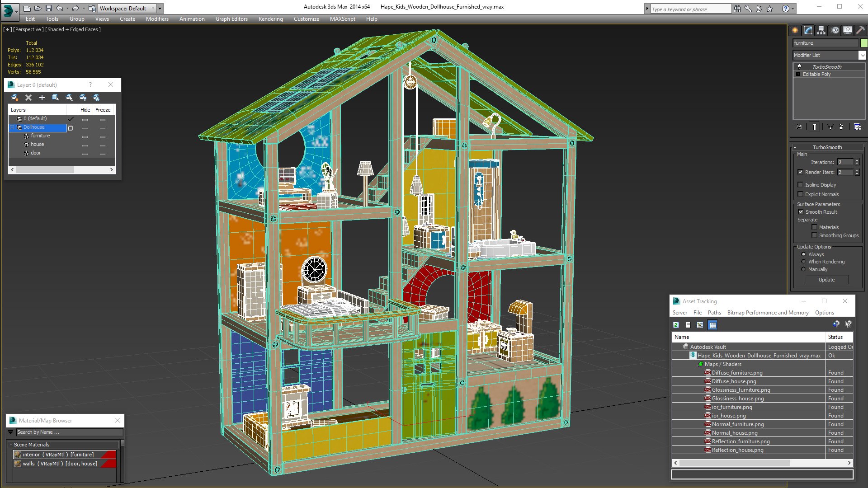Open the Modifiers menu
This screenshot has height=488, width=868.
157,19
